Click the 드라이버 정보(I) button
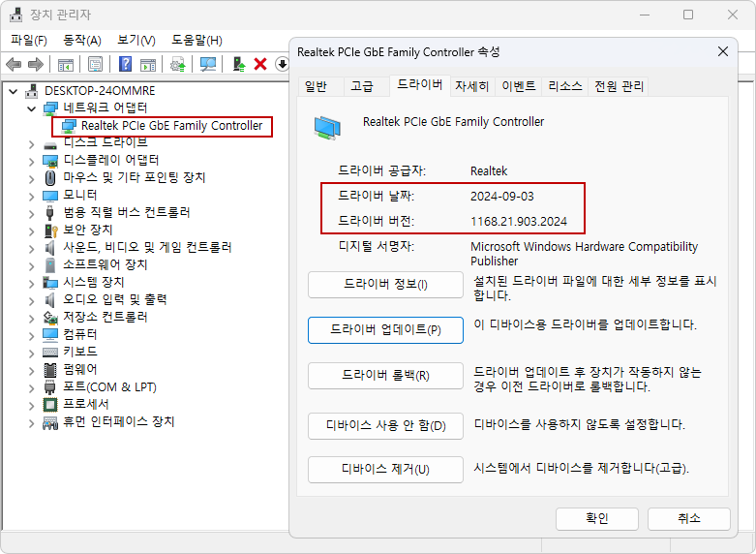 pyautogui.click(x=385, y=284)
